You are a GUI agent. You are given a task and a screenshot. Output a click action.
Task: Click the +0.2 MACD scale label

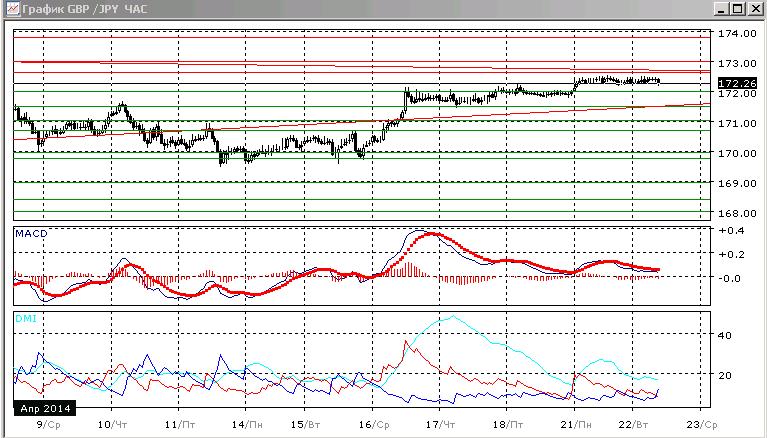tap(731, 254)
